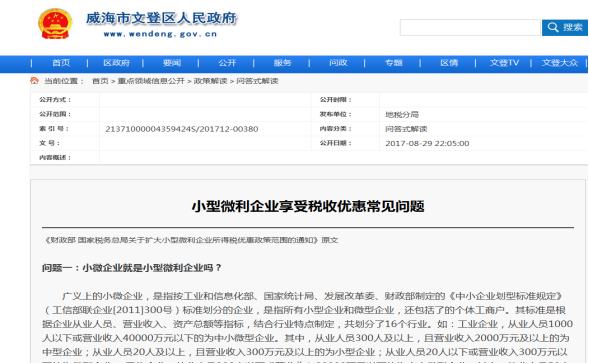This screenshot has height=364, width=589.
Task: Click the 问答式解读 breadcrumb link
Action: [257, 81]
